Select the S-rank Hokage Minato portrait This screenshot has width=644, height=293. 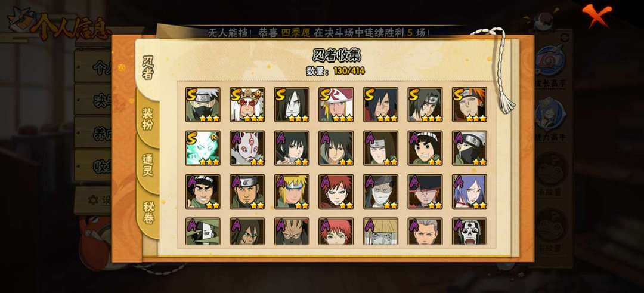point(336,104)
